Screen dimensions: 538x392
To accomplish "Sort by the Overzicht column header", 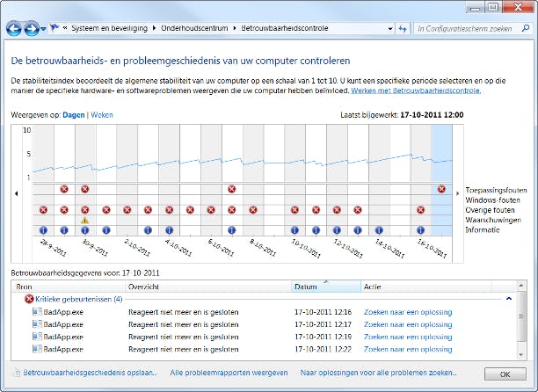I will pos(208,287).
